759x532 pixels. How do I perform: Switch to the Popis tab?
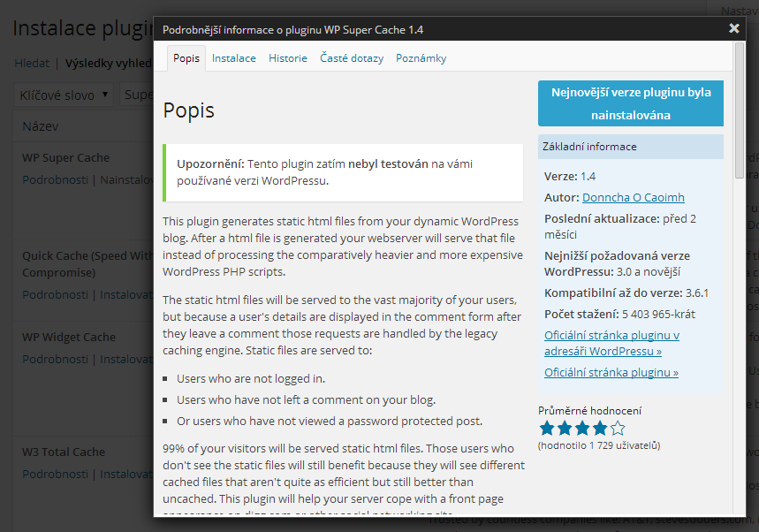coord(186,58)
